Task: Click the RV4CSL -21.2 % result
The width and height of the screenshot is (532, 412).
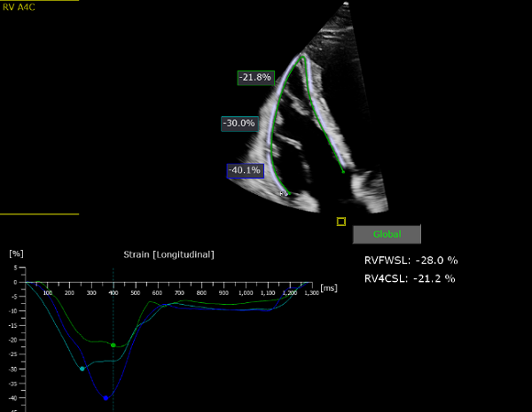Action: coord(410,278)
